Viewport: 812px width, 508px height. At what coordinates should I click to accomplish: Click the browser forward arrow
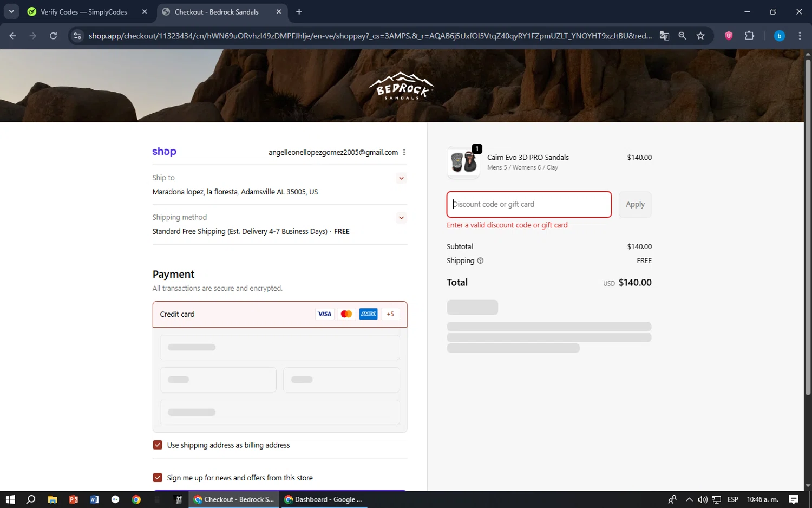point(33,36)
